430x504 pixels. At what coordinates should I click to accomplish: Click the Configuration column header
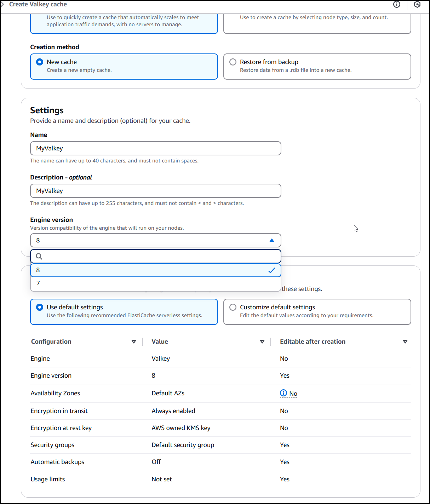51,342
